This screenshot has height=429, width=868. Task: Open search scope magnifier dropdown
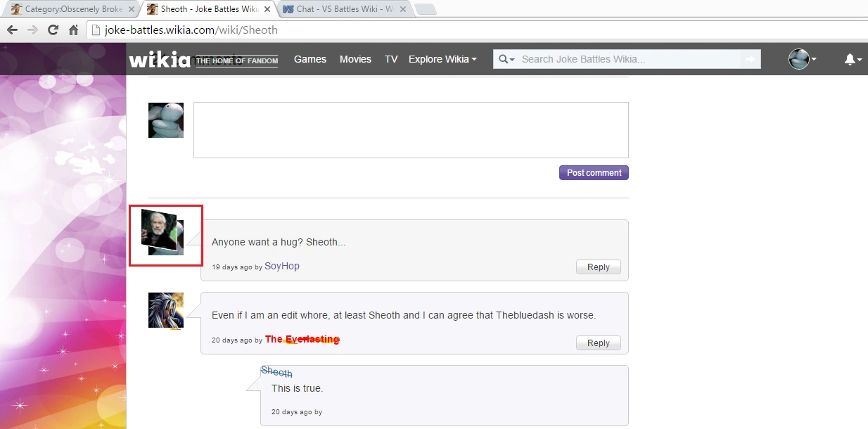coord(506,60)
